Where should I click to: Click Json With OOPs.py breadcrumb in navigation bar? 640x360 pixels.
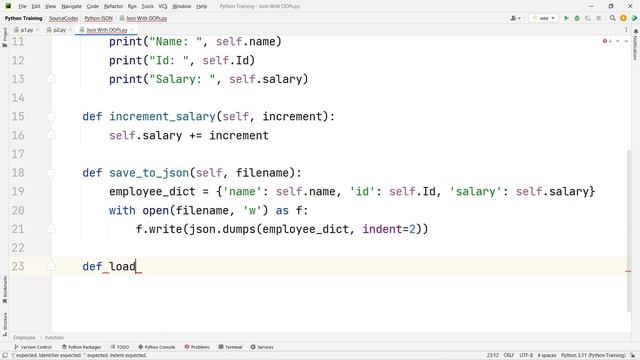[143, 18]
